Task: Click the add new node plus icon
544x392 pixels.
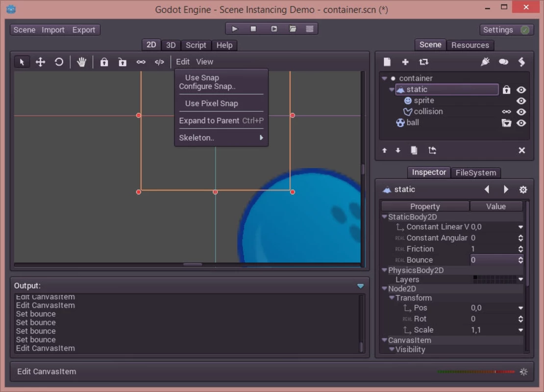Action: [405, 62]
